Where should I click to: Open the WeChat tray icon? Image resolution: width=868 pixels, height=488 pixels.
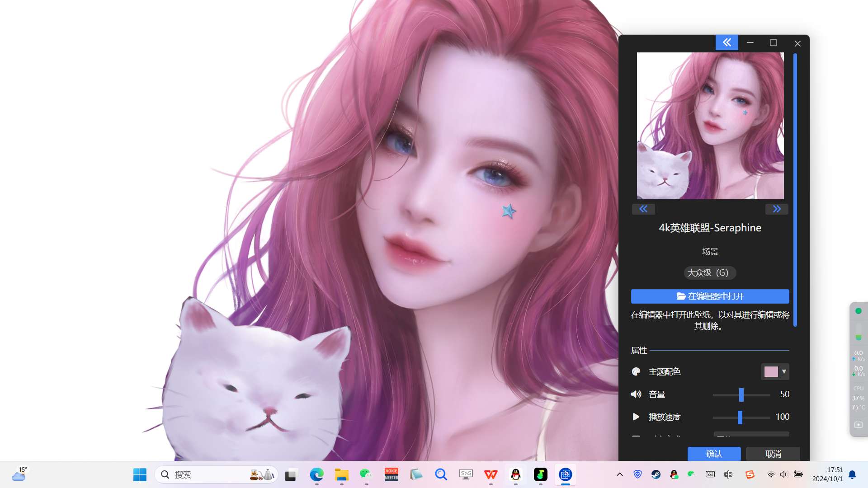tap(691, 474)
